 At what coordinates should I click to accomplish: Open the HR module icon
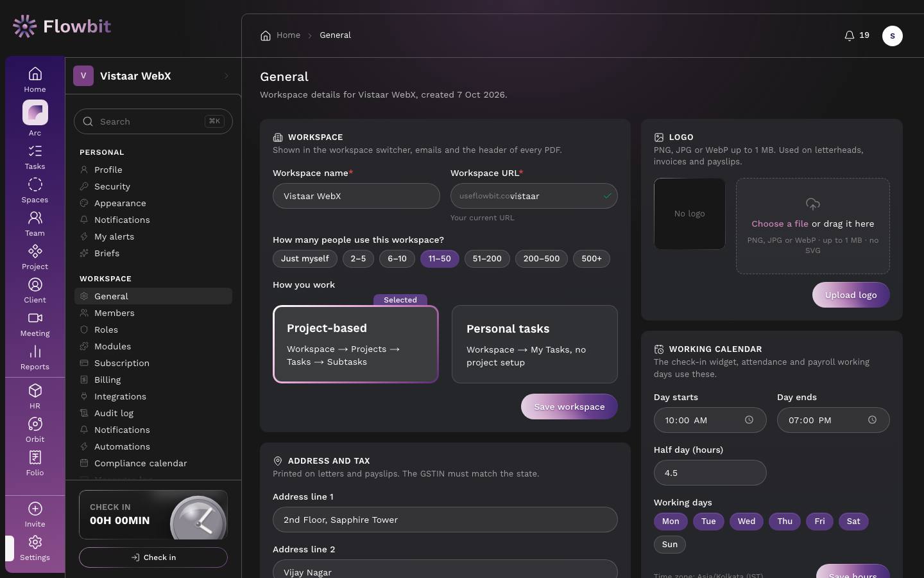coord(35,390)
